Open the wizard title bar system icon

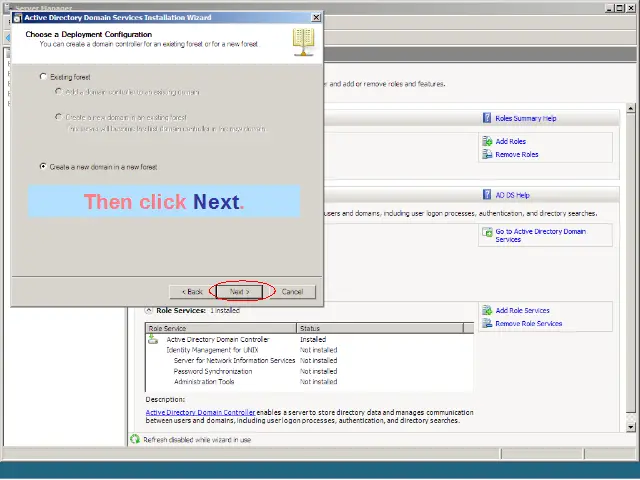[18, 18]
